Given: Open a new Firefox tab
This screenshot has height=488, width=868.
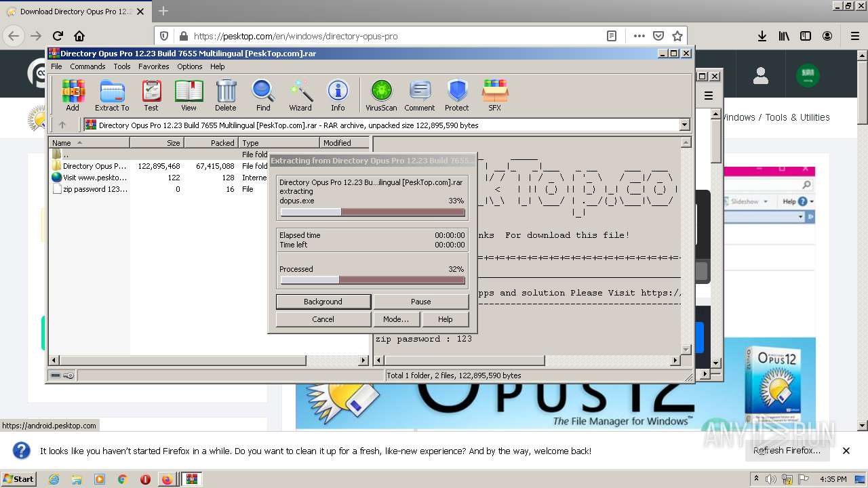Looking at the screenshot, I should tap(163, 11).
